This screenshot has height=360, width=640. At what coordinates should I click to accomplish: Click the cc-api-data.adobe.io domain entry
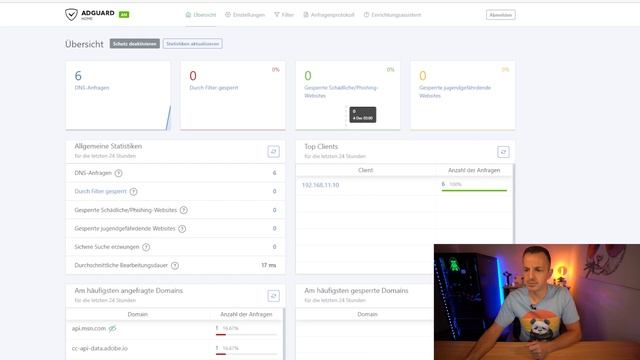click(x=100, y=348)
